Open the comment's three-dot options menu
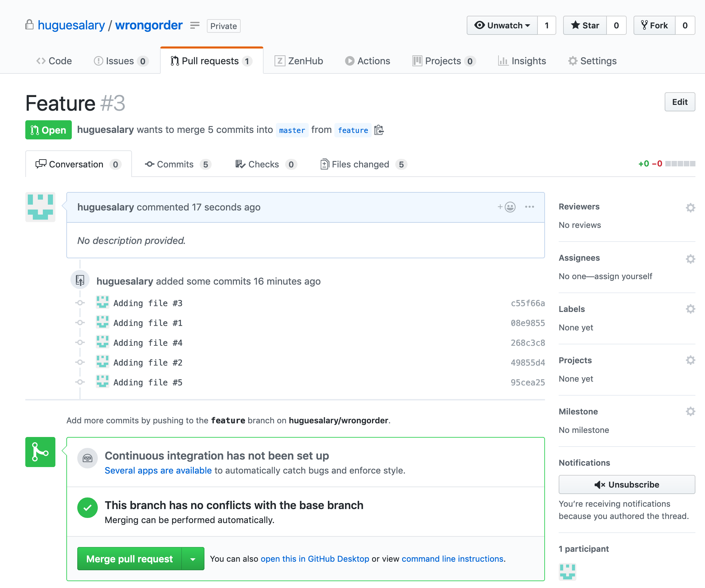 [529, 207]
